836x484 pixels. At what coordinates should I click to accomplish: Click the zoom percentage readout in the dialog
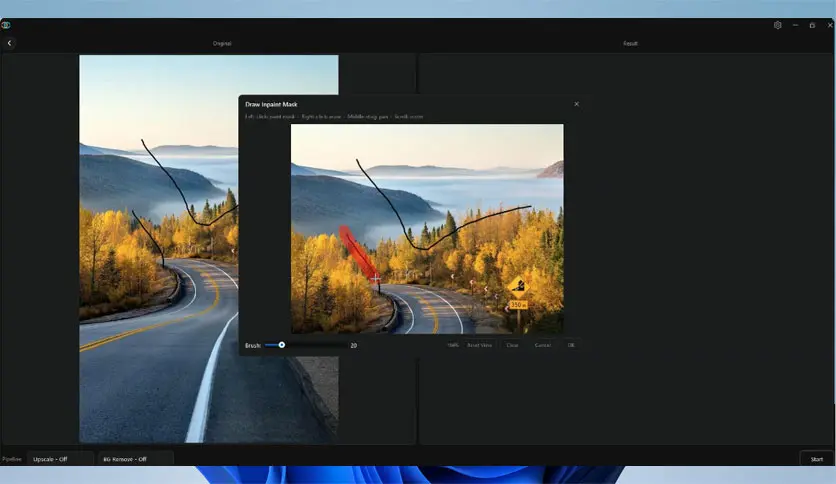(x=453, y=345)
